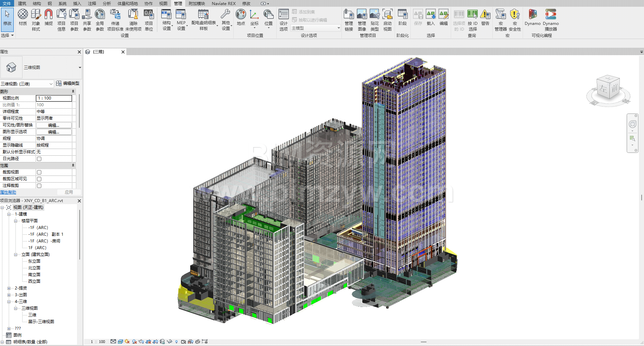Image resolution: width=644 pixels, height=346 pixels.
Task: Click the 视图比例 1:100 input field
Action: tap(54, 98)
